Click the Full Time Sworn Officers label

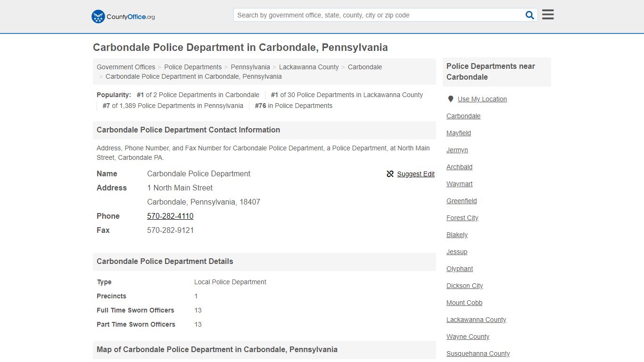tap(135, 310)
